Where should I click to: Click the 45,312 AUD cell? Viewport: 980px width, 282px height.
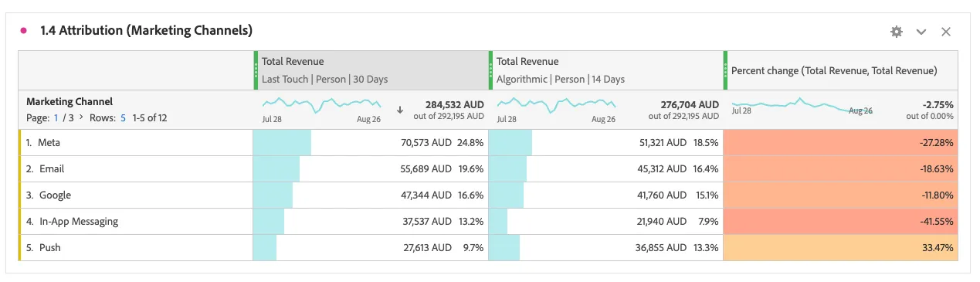click(x=605, y=169)
